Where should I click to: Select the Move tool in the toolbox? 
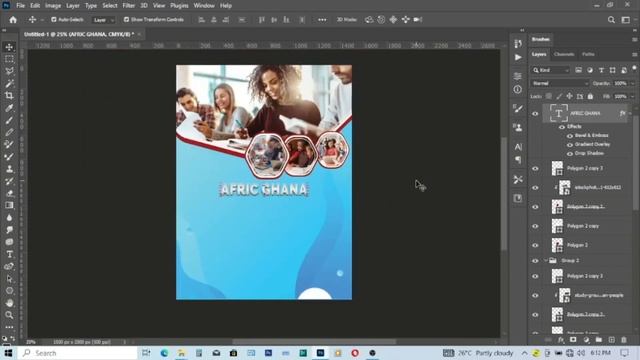tap(9, 47)
